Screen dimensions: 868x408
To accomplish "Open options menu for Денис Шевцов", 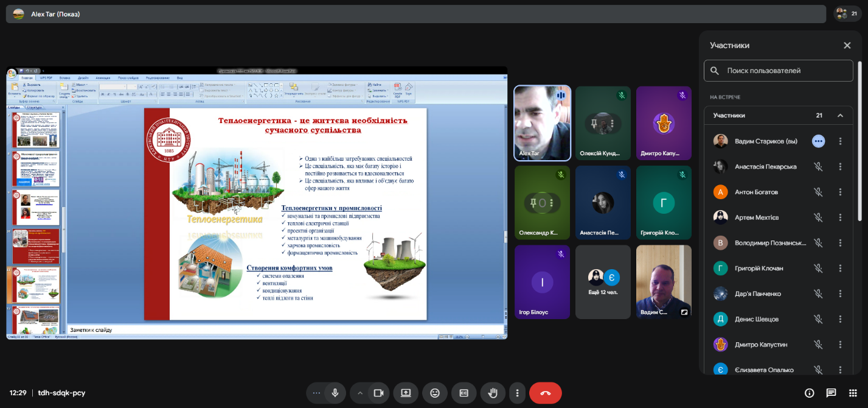I will pyautogui.click(x=840, y=320).
